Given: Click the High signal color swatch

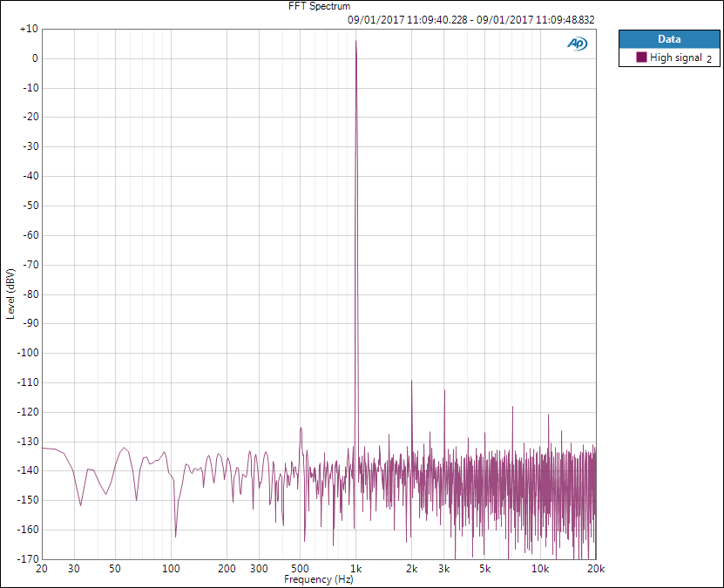Looking at the screenshot, I should tap(641, 57).
